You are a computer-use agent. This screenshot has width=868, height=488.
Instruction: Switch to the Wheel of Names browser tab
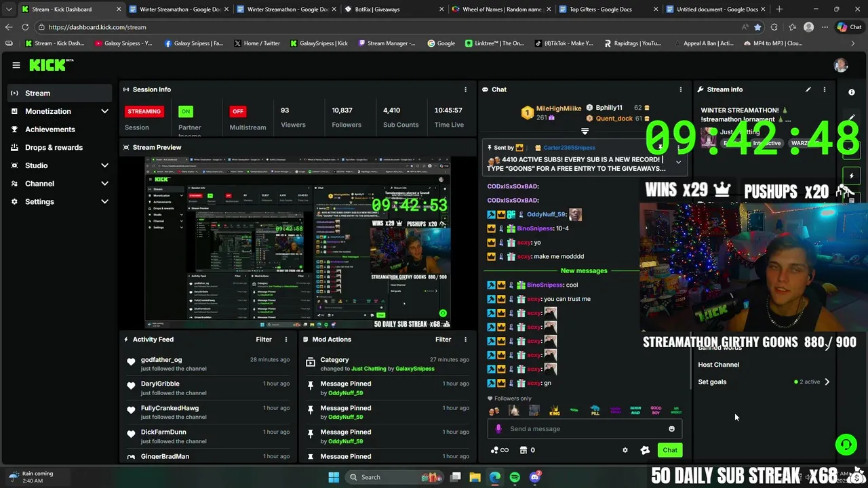(500, 9)
